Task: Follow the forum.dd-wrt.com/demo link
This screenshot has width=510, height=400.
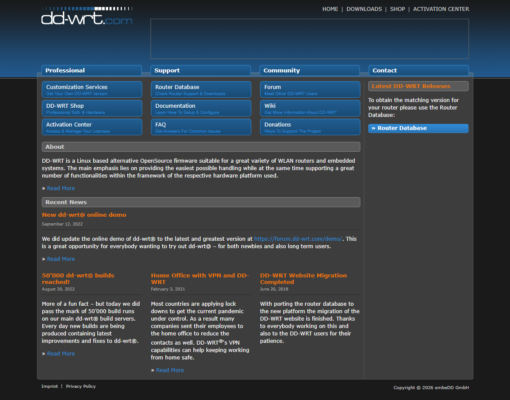Action: (x=298, y=239)
